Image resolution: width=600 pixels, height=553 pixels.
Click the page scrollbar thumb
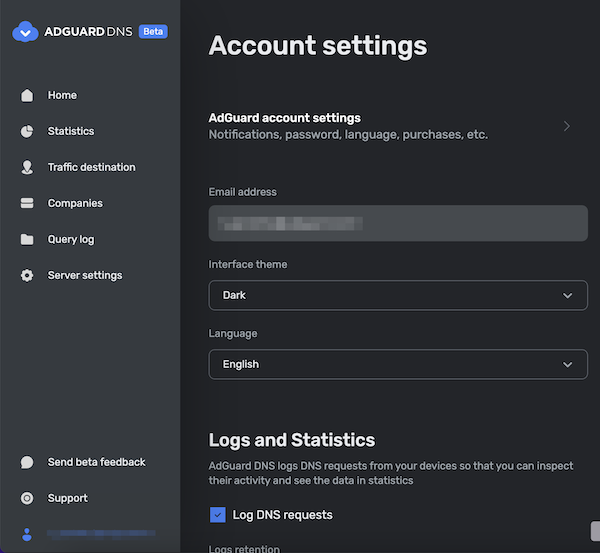click(595, 531)
